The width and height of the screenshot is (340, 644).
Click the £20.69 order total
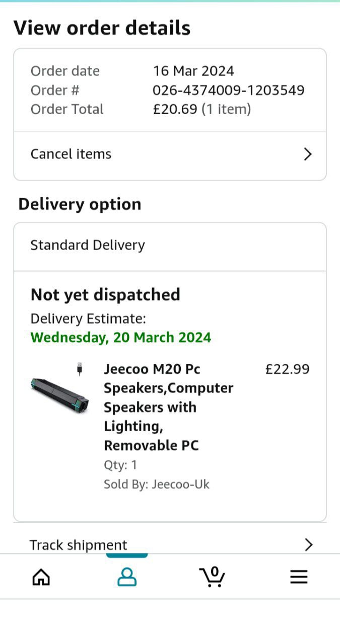point(175,109)
